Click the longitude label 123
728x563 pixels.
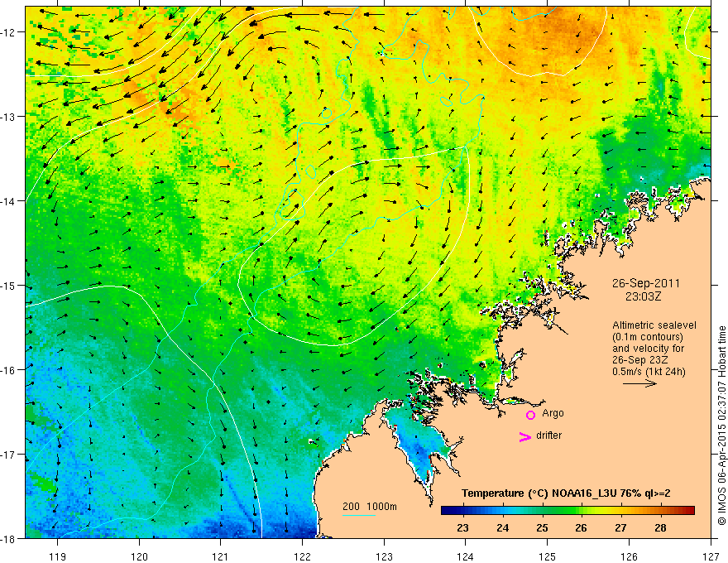tap(384, 556)
